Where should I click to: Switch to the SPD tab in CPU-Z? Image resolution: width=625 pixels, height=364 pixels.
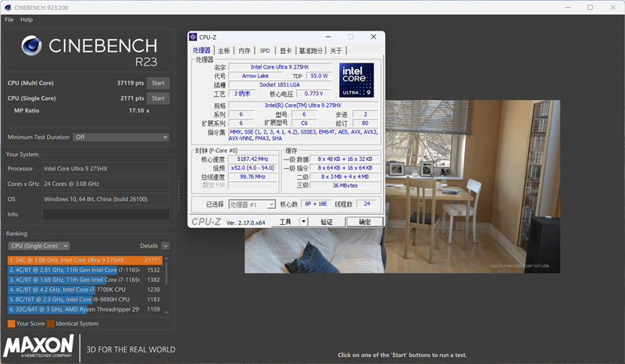265,51
